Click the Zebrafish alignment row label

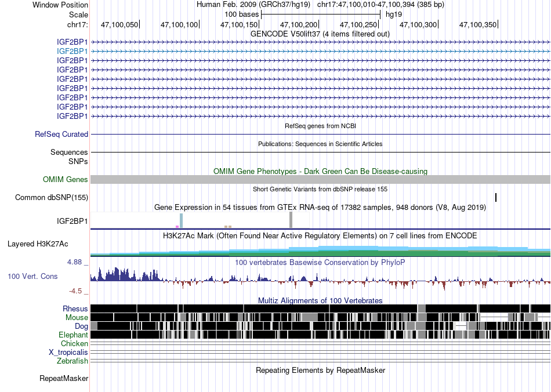[x=72, y=361]
